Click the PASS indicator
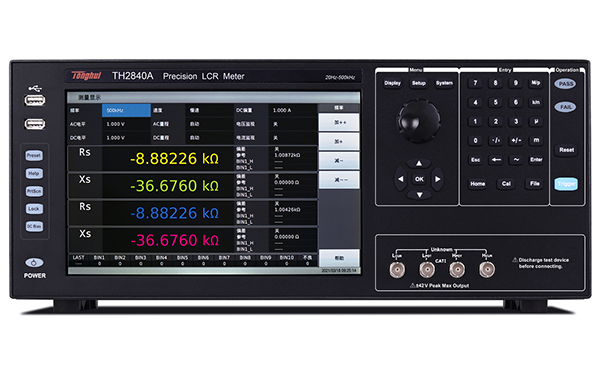Viewport: 600px width, 367px height. tap(566, 84)
